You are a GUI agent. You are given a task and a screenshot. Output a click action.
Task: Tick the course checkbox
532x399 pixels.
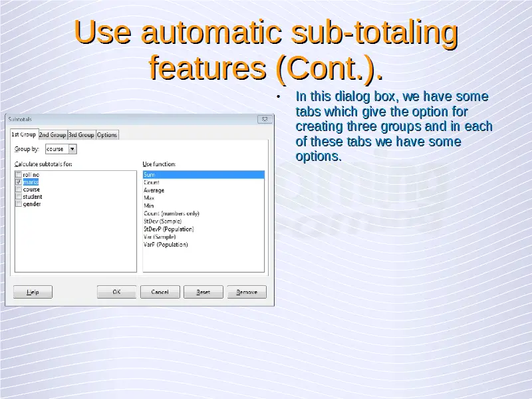tap(19, 190)
